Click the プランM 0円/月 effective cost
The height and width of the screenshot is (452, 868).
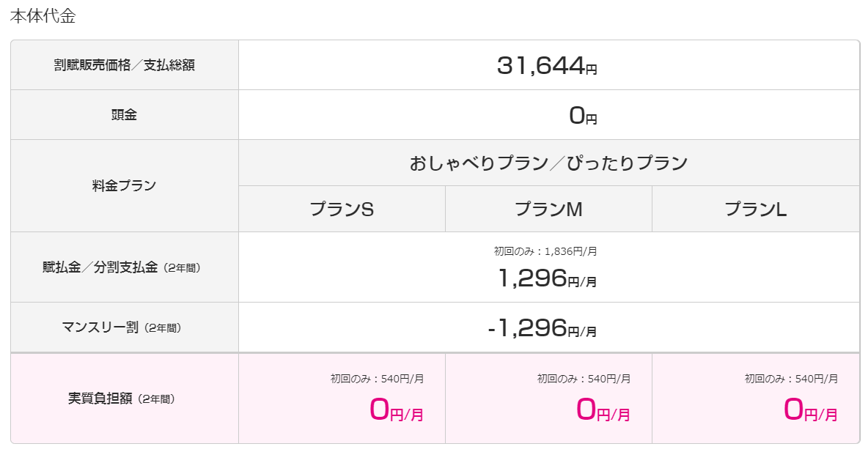(603, 410)
